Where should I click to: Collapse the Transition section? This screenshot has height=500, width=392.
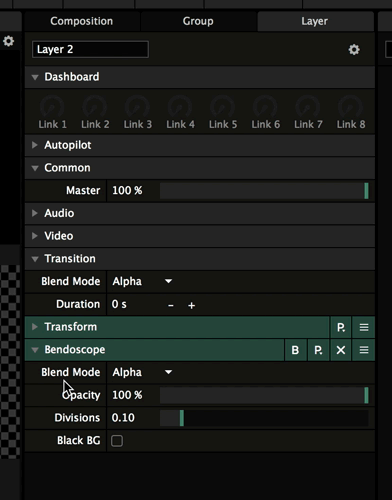click(35, 259)
